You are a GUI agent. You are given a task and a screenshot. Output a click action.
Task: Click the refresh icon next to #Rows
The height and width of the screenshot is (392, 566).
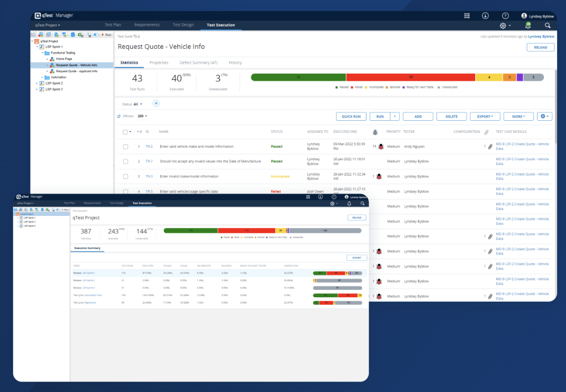(x=119, y=116)
